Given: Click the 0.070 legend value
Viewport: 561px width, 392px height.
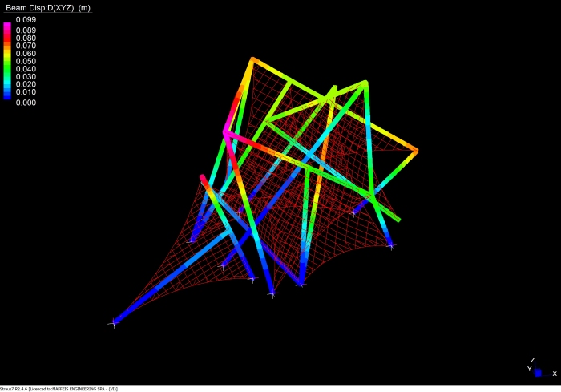Looking at the screenshot, I should click(x=26, y=46).
